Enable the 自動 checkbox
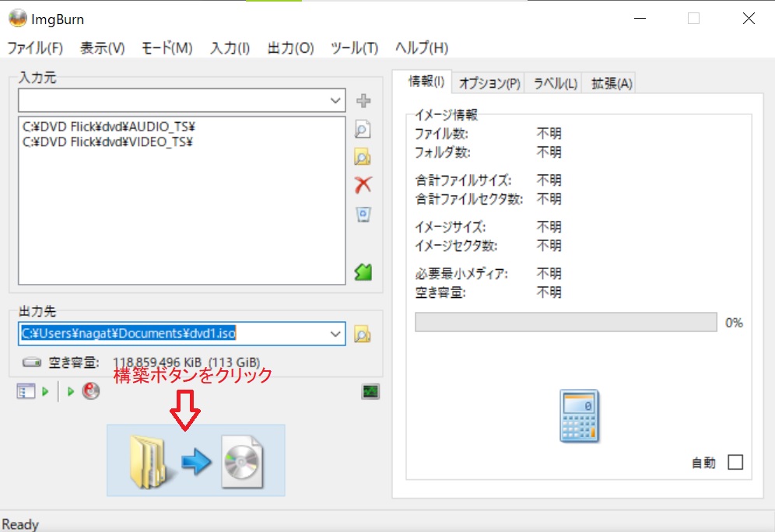775x532 pixels. tap(735, 462)
